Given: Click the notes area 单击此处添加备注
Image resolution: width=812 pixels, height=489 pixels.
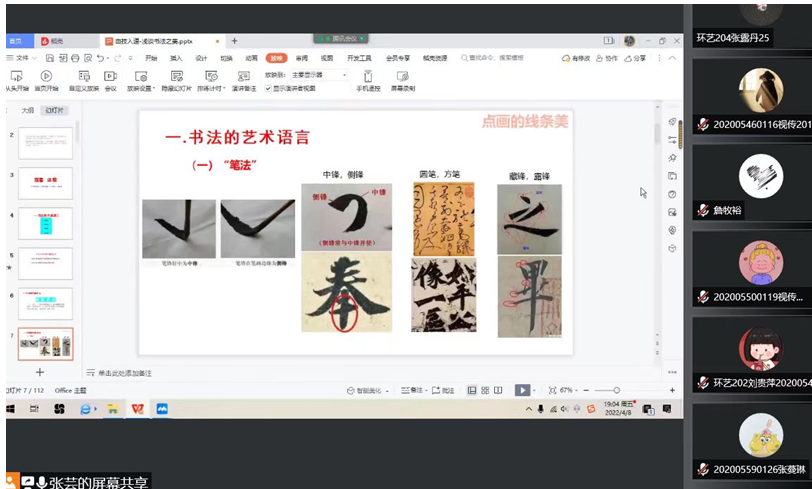Looking at the screenshot, I should tap(125, 373).
